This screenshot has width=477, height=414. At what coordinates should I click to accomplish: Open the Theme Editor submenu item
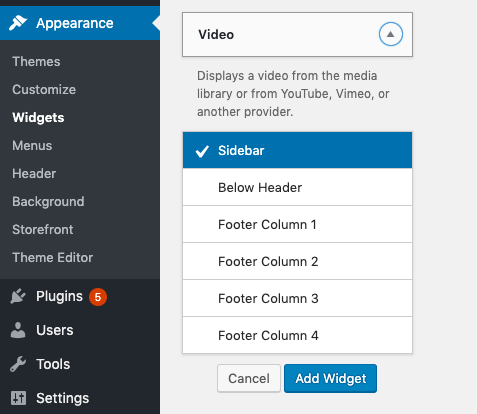pos(53,258)
